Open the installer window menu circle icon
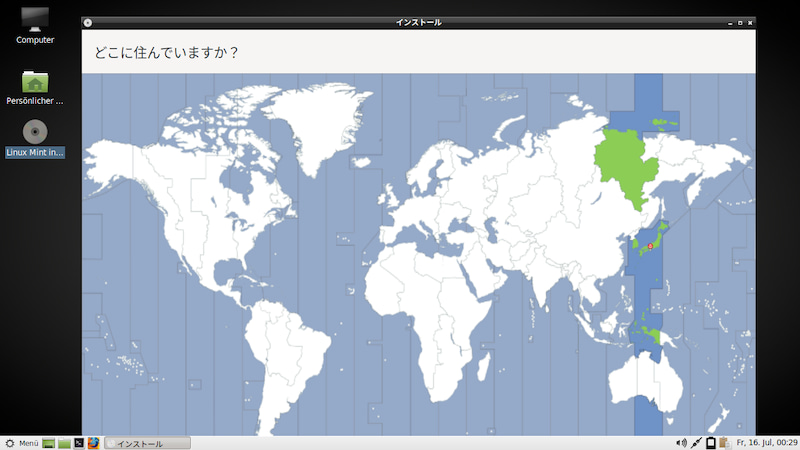This screenshot has width=800, height=450. 88,22
